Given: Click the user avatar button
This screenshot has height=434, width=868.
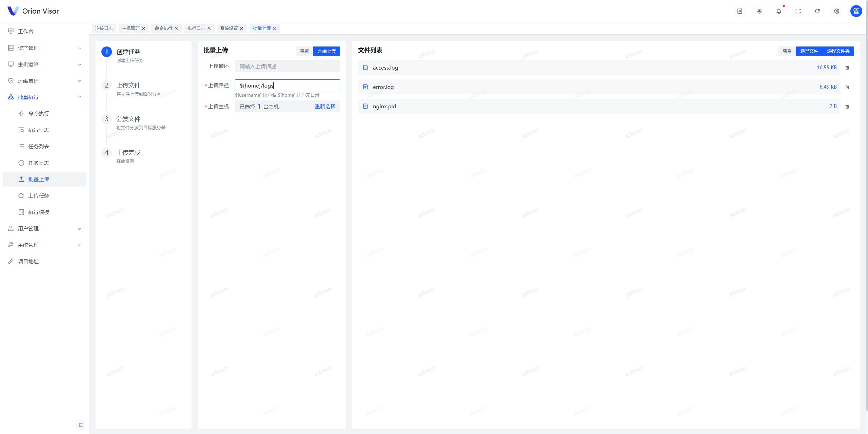Looking at the screenshot, I should 856,11.
